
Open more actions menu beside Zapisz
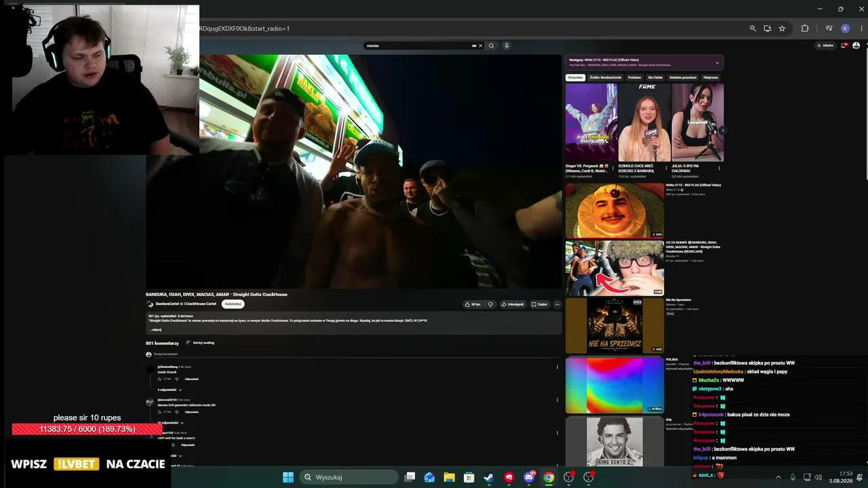(557, 304)
